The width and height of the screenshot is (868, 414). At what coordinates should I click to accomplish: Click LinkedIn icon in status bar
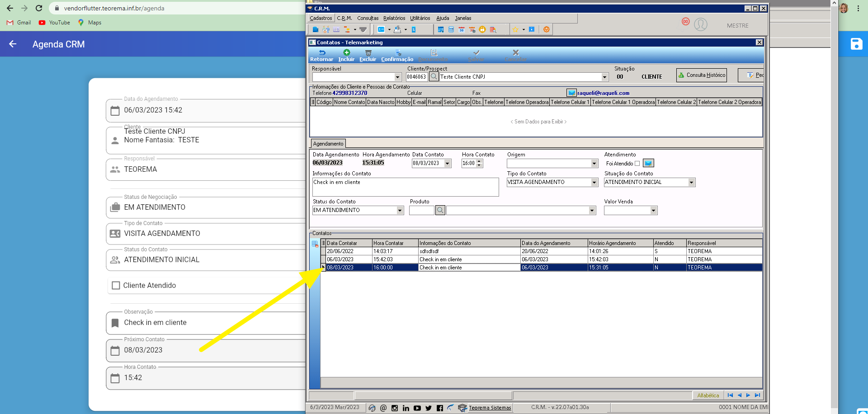point(406,408)
